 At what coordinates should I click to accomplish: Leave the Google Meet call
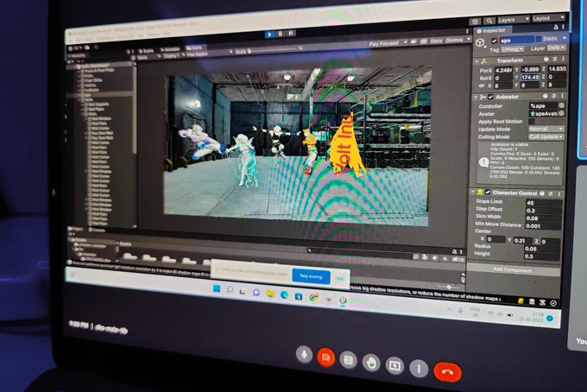point(447,372)
